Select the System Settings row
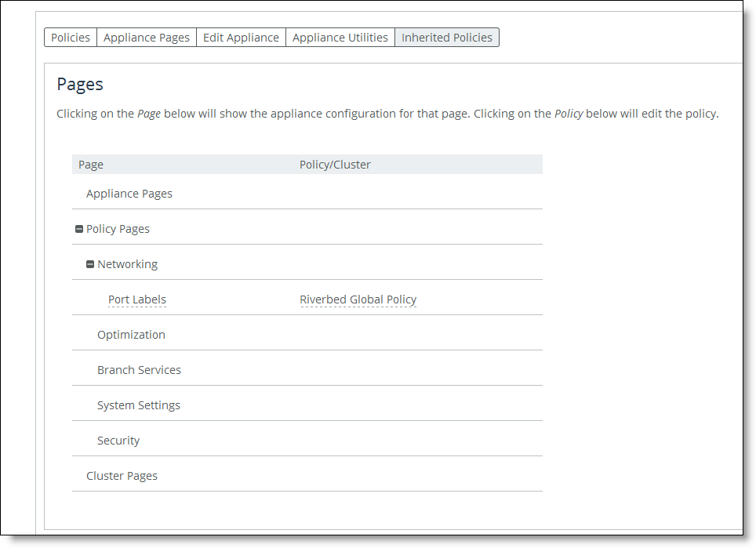Image resolution: width=756 pixels, height=548 pixels. (x=307, y=405)
